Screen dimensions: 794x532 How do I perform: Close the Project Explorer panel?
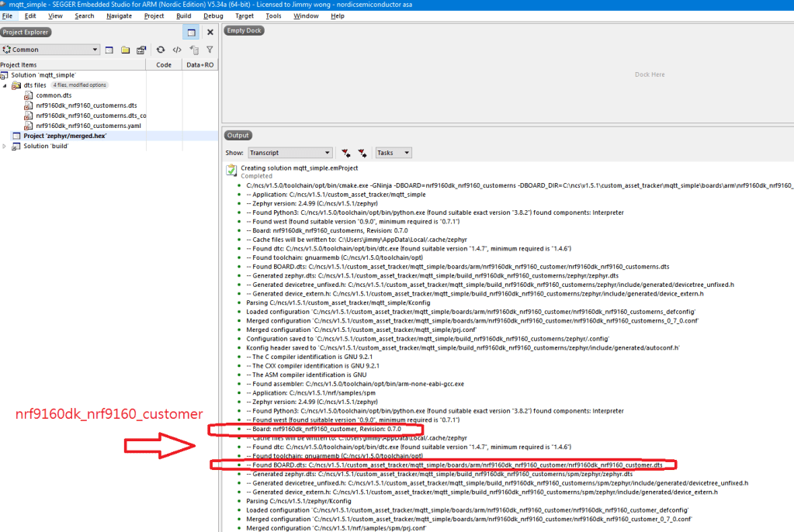210,33
